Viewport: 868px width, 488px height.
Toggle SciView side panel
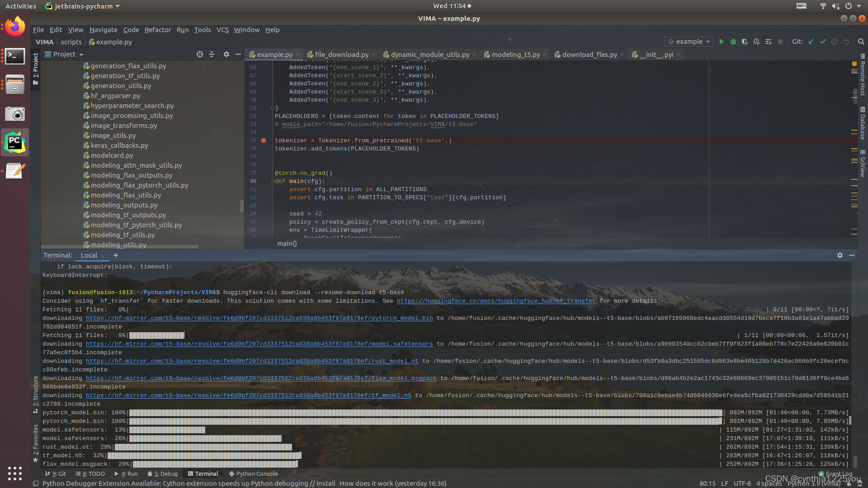[x=863, y=163]
